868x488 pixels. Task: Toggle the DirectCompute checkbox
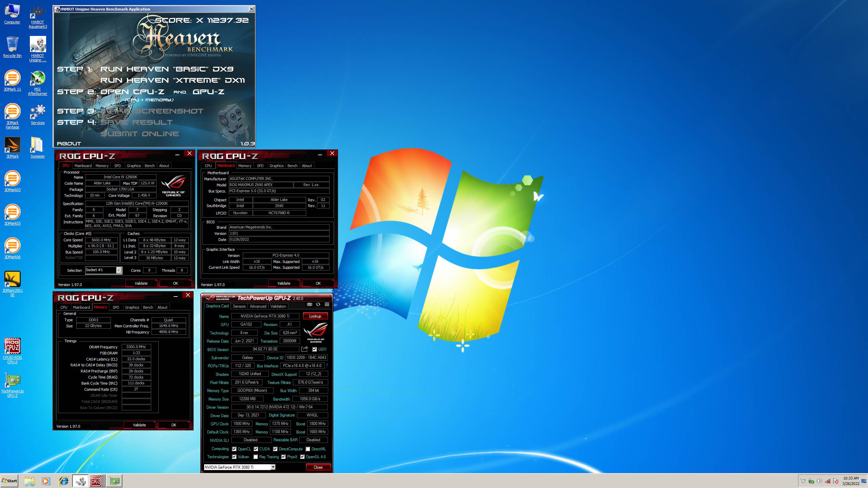[x=275, y=449]
